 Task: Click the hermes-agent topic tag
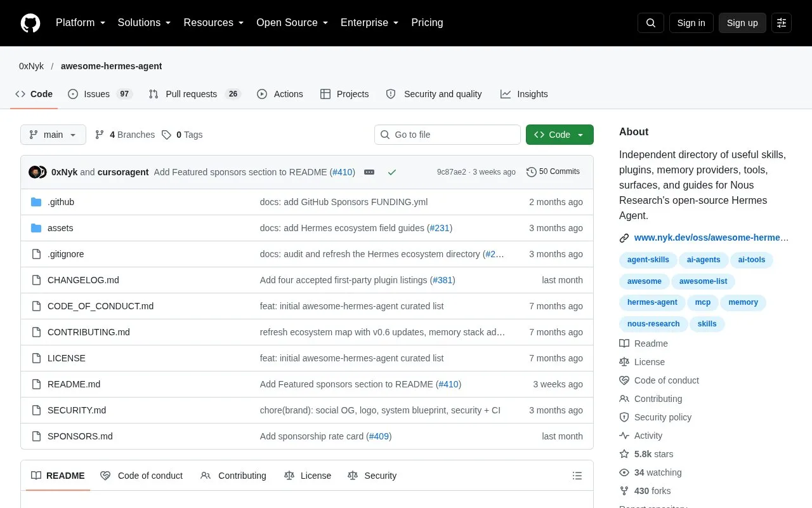coord(652,302)
